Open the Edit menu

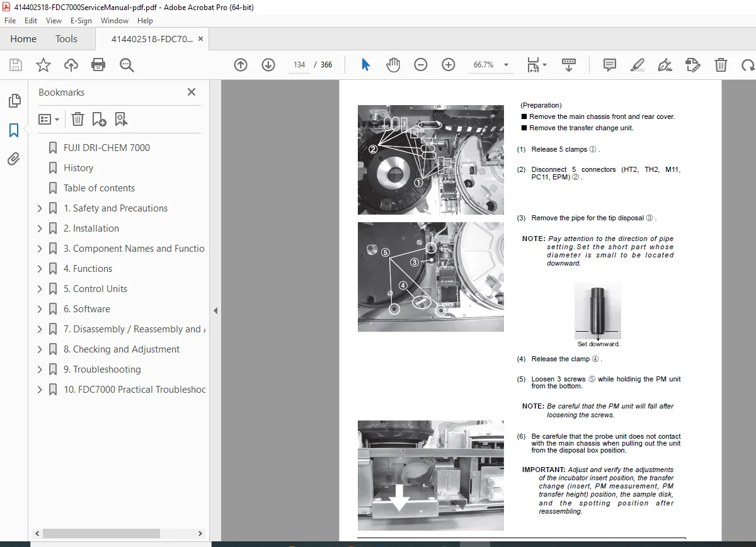[31, 21]
